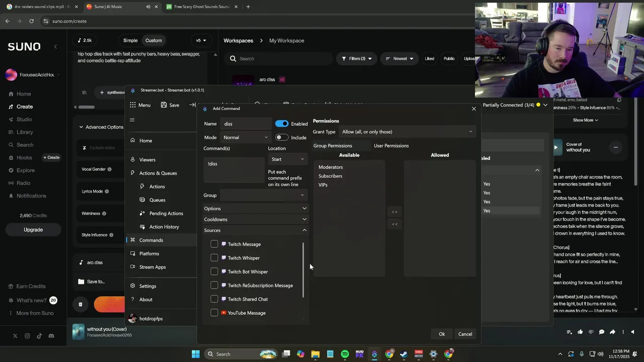Open the Newest sort dropdown

pos(399,58)
